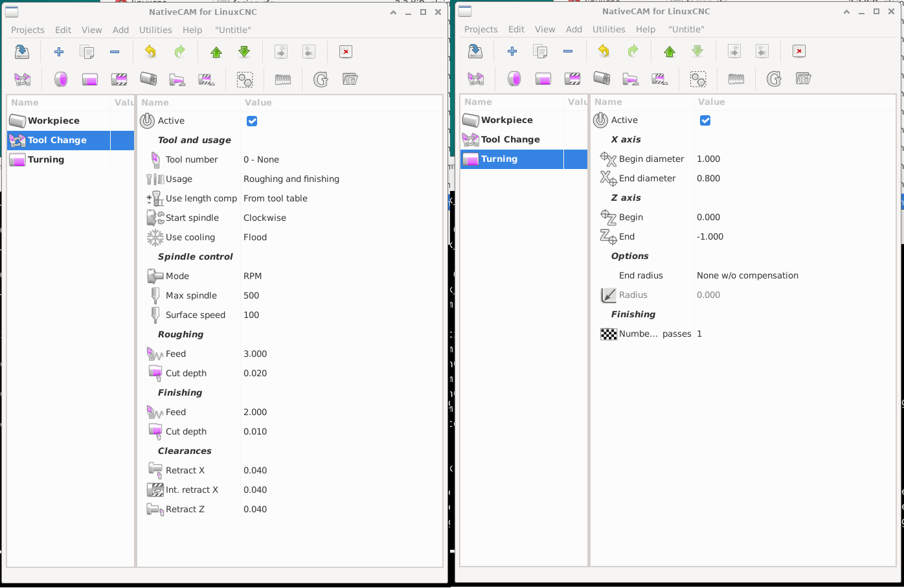The image size is (904, 588).
Task: Click the red X icon in the Turning window
Action: [799, 51]
